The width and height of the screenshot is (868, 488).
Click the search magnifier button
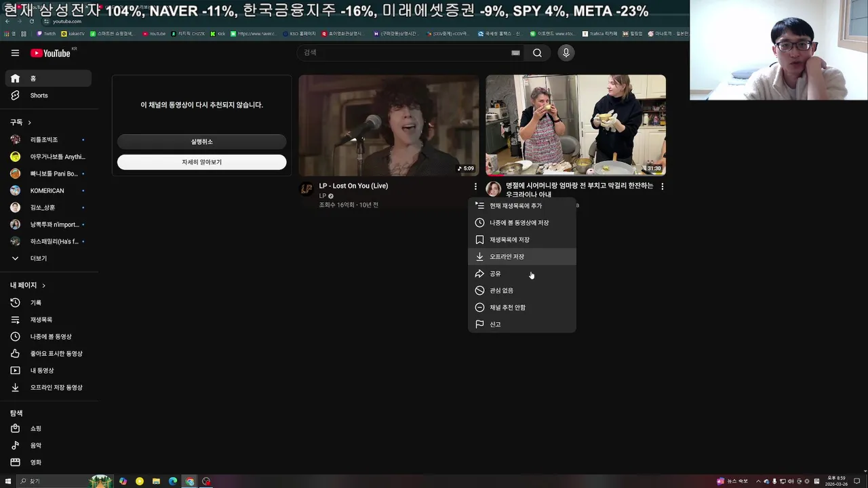pyautogui.click(x=537, y=53)
